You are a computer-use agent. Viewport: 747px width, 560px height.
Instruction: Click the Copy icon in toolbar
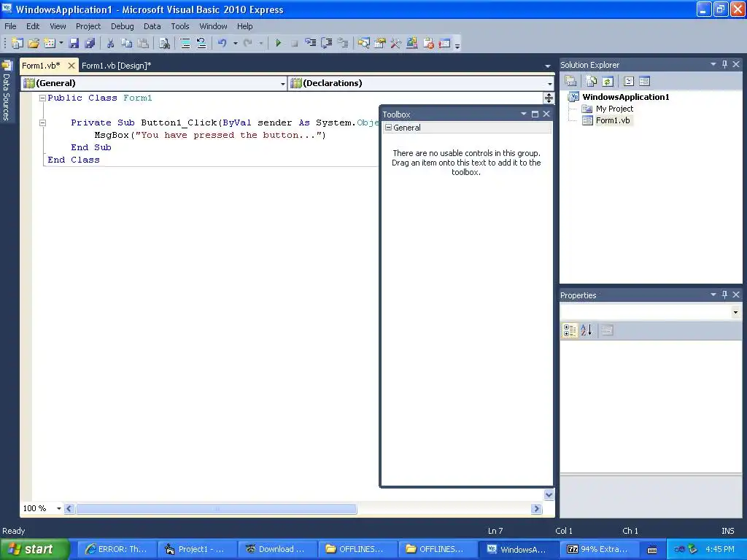[127, 43]
